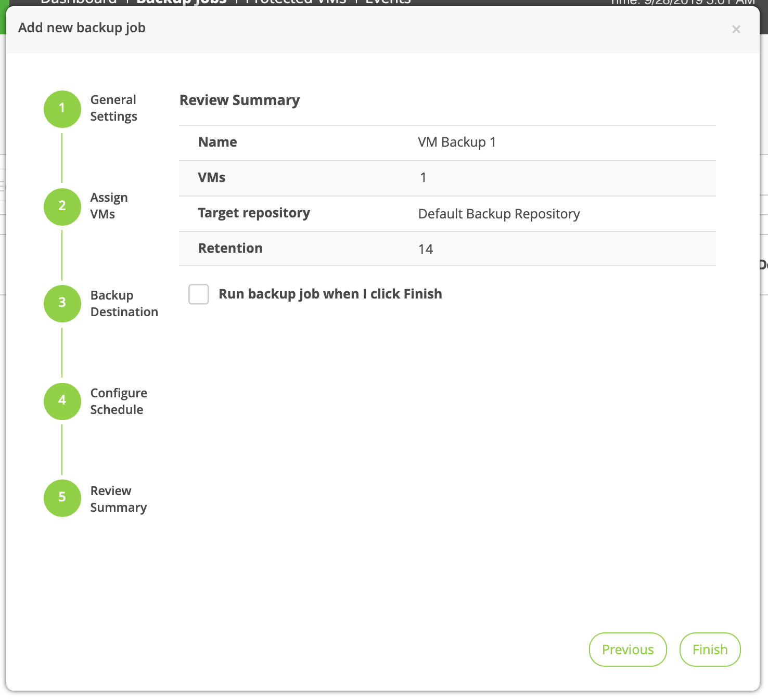This screenshot has height=700, width=768.
Task: Click the Add new backup job title
Action: (x=82, y=28)
